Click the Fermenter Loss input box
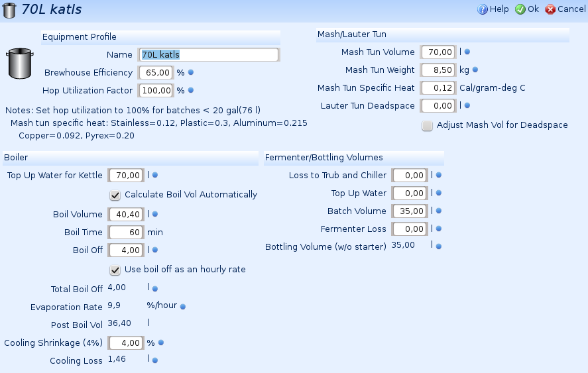The image size is (588, 373). point(409,229)
